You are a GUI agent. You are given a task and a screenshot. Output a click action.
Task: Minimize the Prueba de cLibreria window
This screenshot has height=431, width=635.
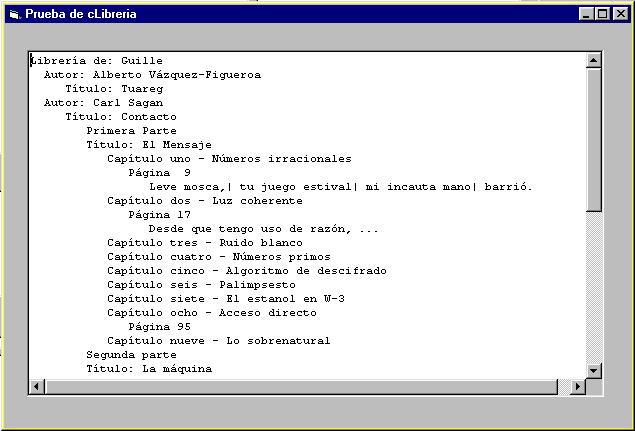(586, 14)
